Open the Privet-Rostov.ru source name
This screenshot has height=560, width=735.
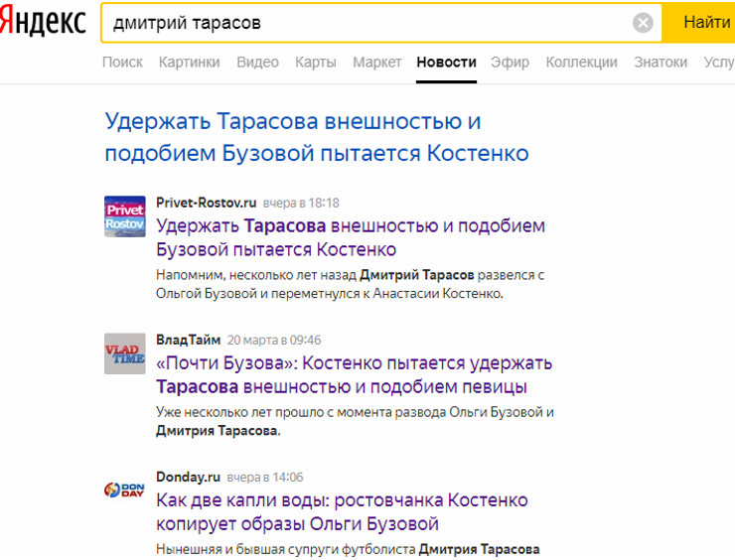tap(207, 203)
